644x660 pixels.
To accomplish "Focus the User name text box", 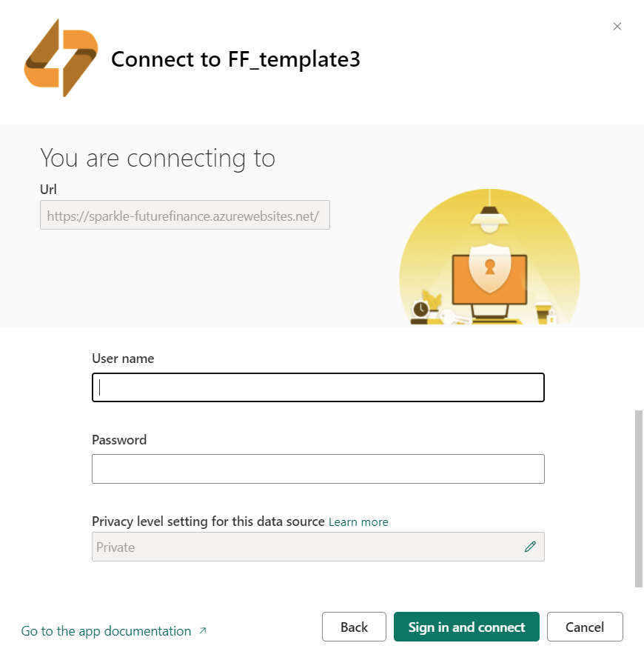I will 318,387.
